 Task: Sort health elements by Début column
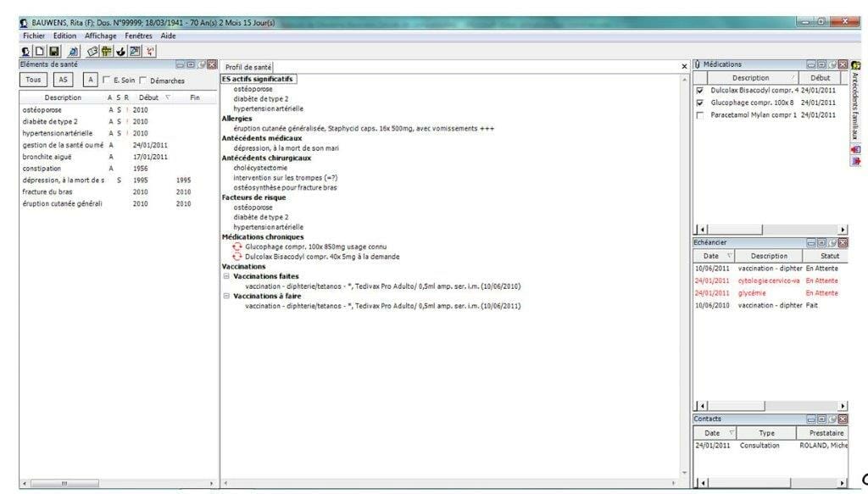[x=149, y=97]
